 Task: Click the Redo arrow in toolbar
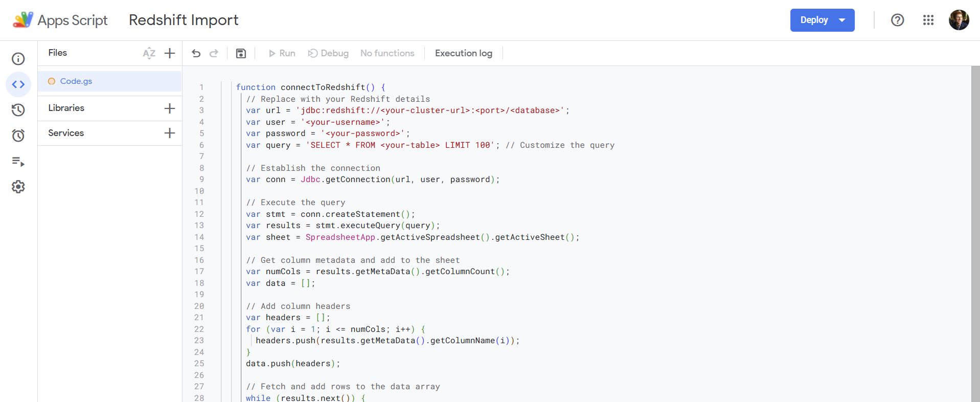click(214, 53)
